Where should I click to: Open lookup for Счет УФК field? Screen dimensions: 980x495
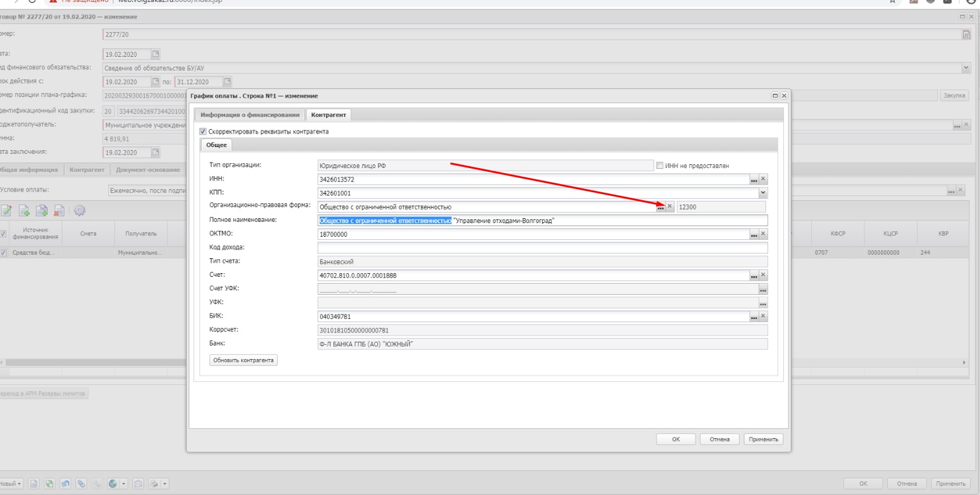763,289
